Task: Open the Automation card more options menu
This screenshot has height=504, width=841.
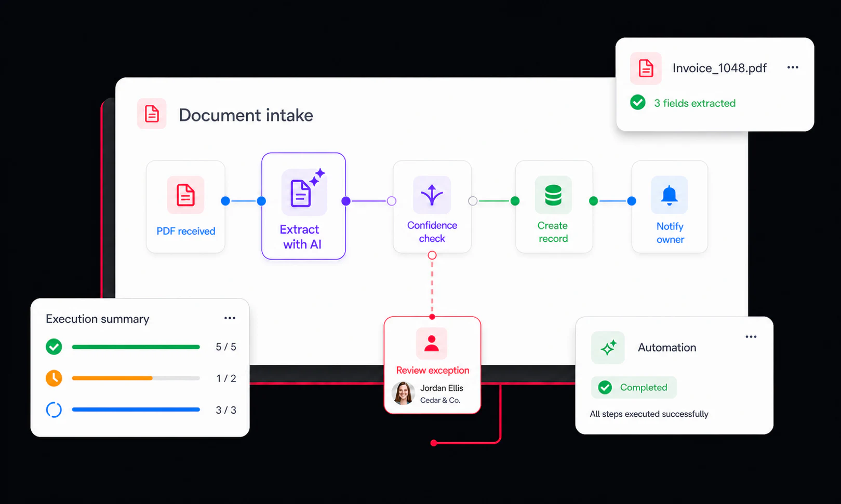Action: [751, 337]
